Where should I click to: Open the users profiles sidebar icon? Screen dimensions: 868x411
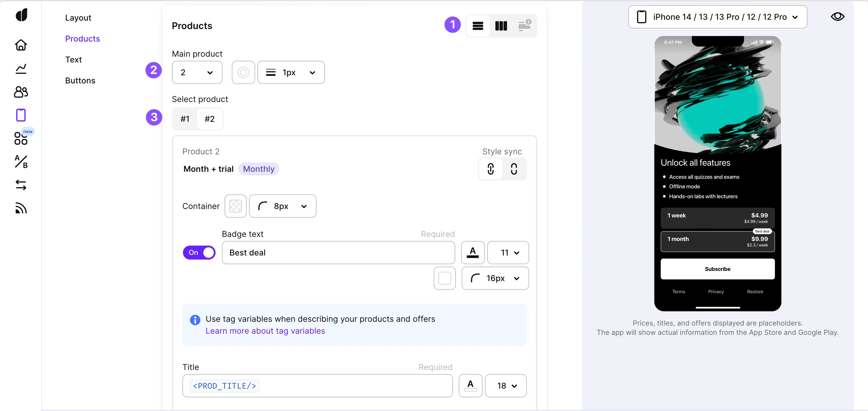pyautogui.click(x=21, y=92)
